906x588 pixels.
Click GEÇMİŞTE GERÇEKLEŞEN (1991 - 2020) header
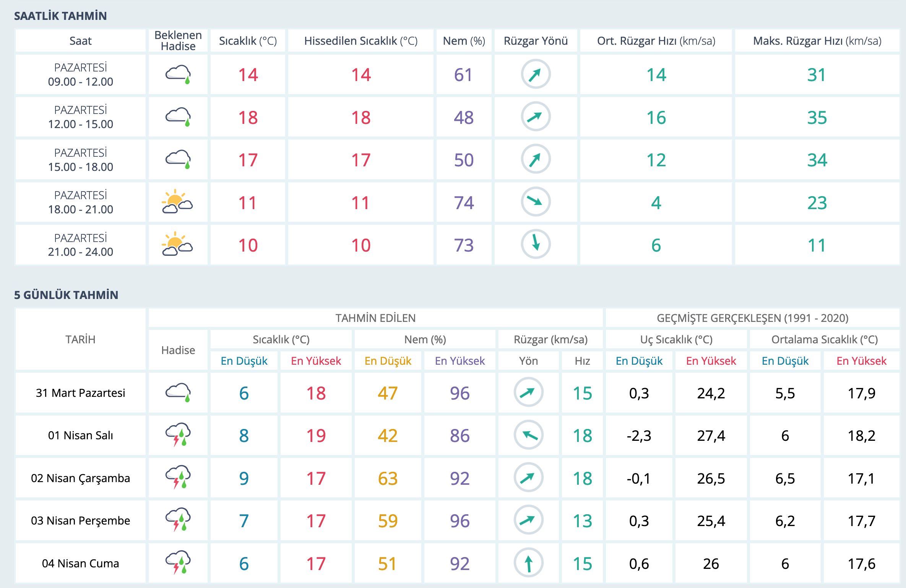(752, 318)
